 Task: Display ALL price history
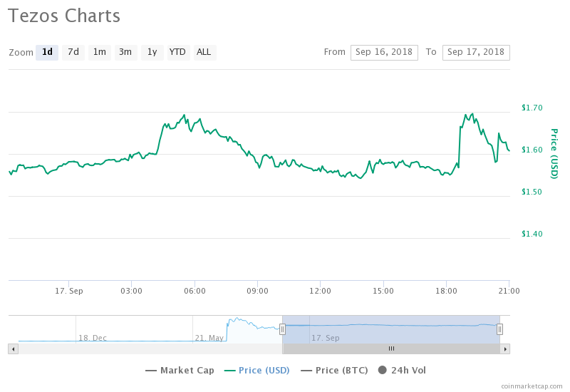[x=205, y=52]
